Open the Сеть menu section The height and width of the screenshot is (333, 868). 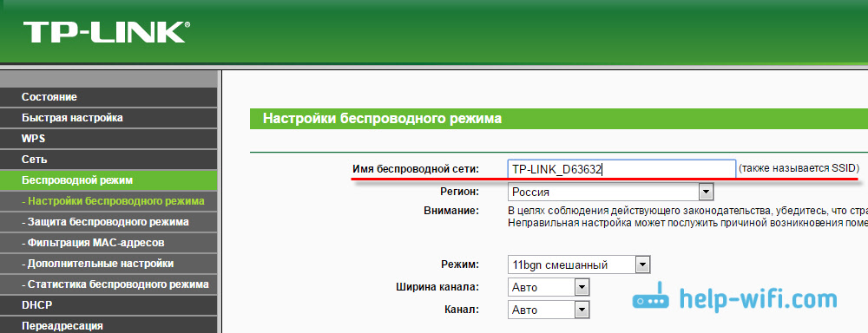tap(108, 160)
